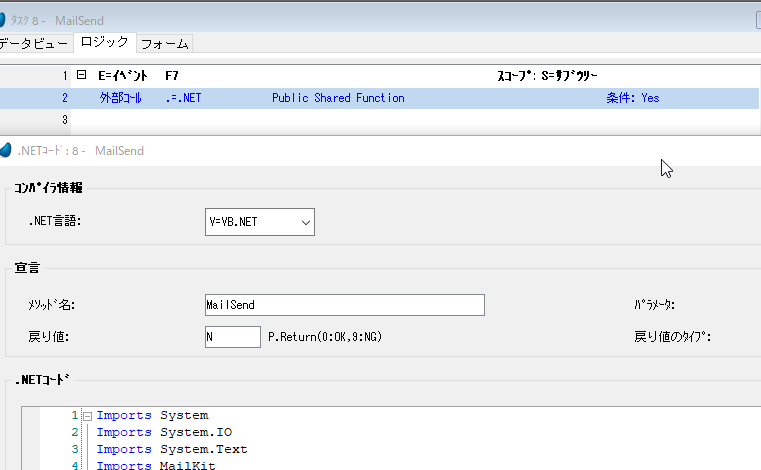The height and width of the screenshot is (470, 761).
Task: Click the メソッド名 field containing MailSend
Action: coord(344,305)
